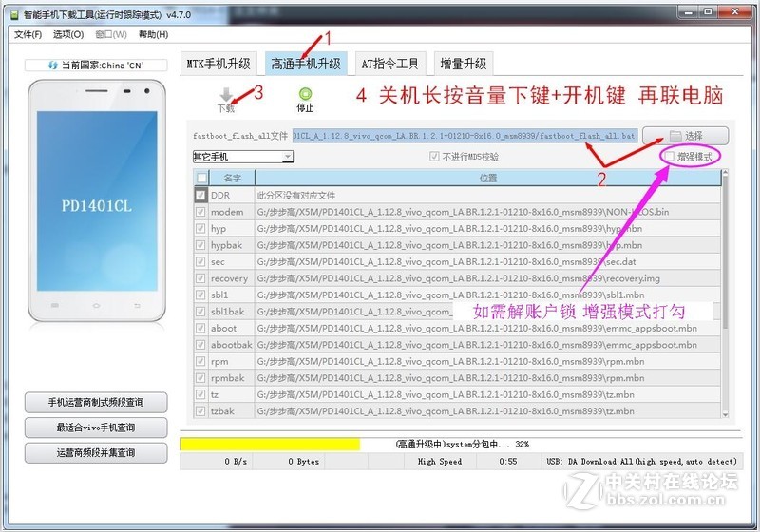This screenshot has width=760, height=532.
Task: Toggle the sbl1bak partition checkbox
Action: (200, 312)
